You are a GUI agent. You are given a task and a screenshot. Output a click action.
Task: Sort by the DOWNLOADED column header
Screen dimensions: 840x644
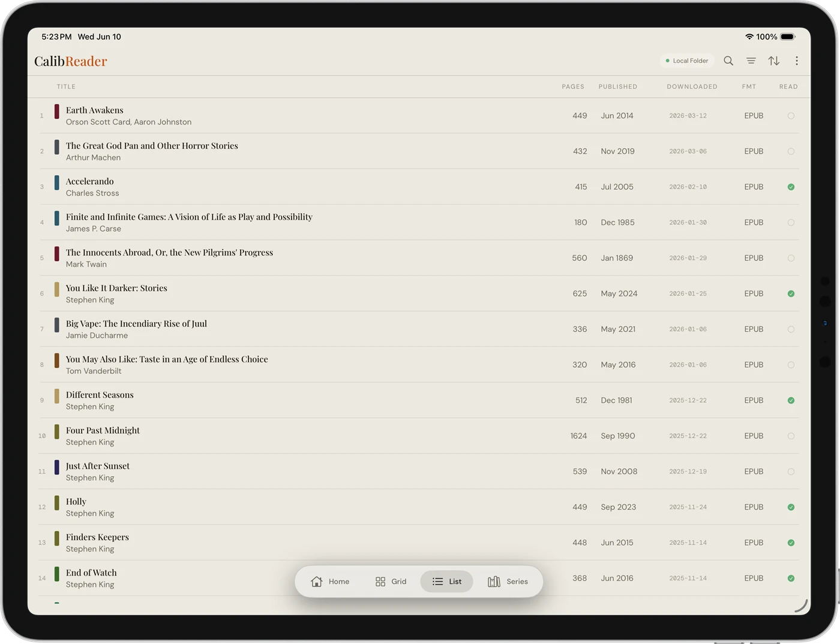(x=692, y=86)
